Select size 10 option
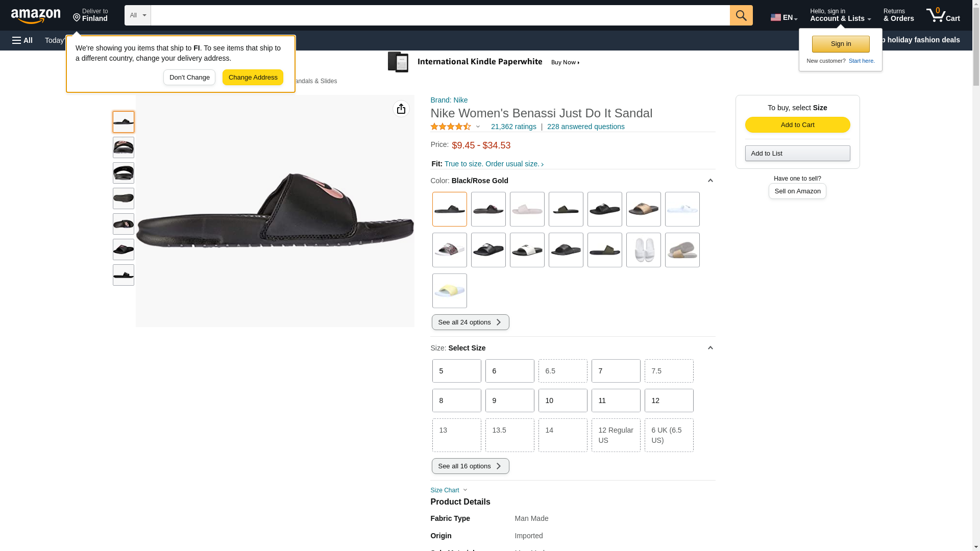This screenshot has height=551, width=980. pos(562,400)
